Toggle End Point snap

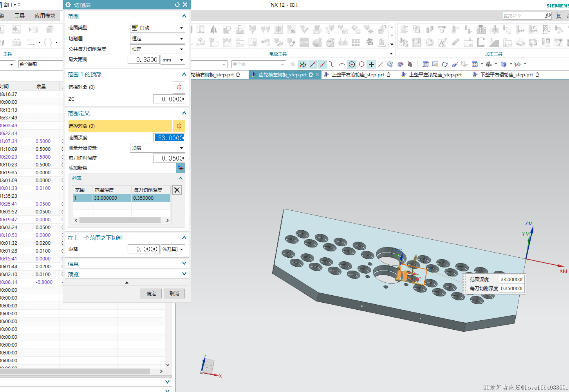[312, 64]
